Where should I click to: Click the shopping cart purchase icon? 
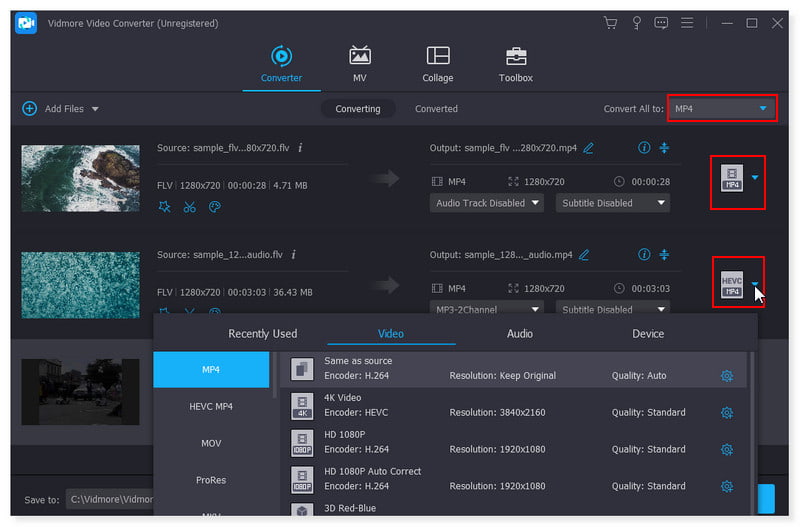610,23
